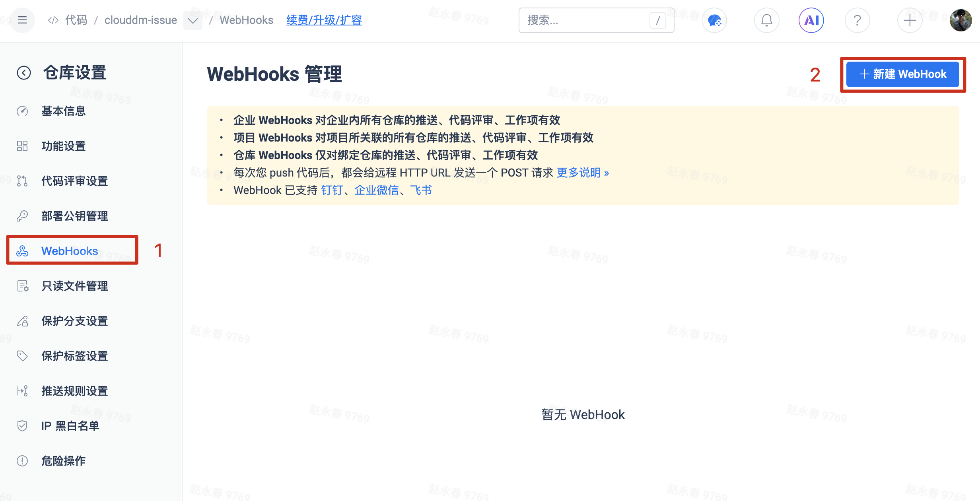Click the back arrow beside 仓库设置
Image resolution: width=980 pixels, height=501 pixels.
(24, 73)
